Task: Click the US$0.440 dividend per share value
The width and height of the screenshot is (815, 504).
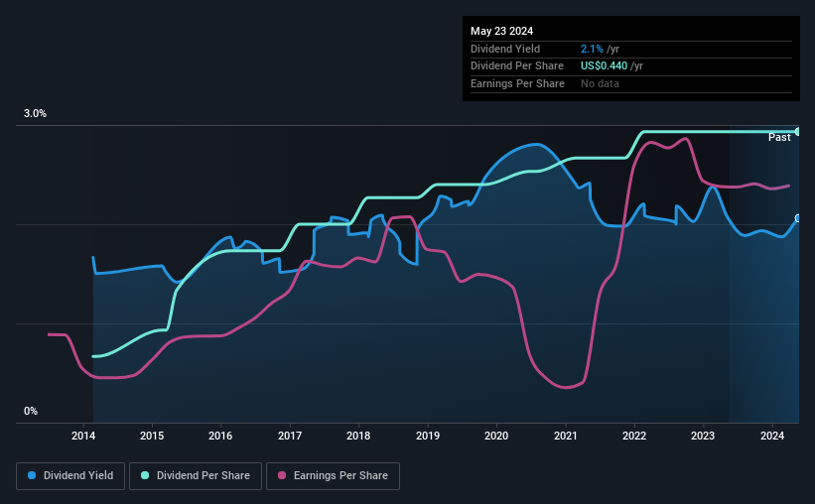Action: pyautogui.click(x=604, y=66)
